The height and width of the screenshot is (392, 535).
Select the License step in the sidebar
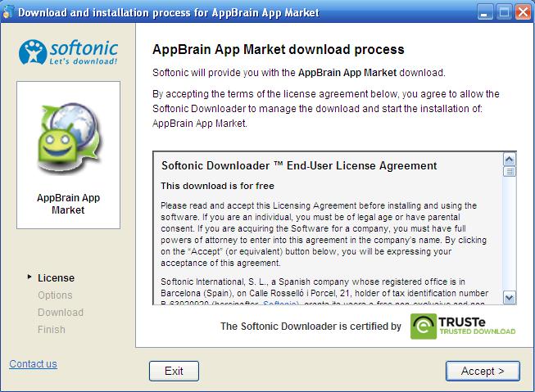coord(56,277)
